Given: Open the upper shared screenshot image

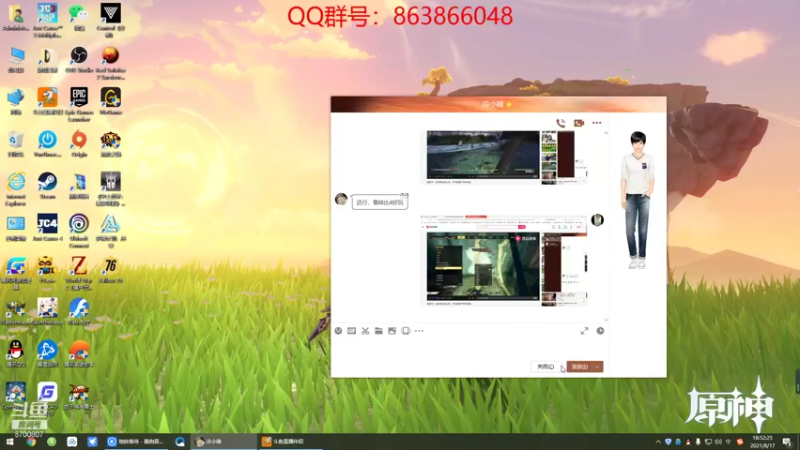Looking at the screenshot, I should coord(506,157).
